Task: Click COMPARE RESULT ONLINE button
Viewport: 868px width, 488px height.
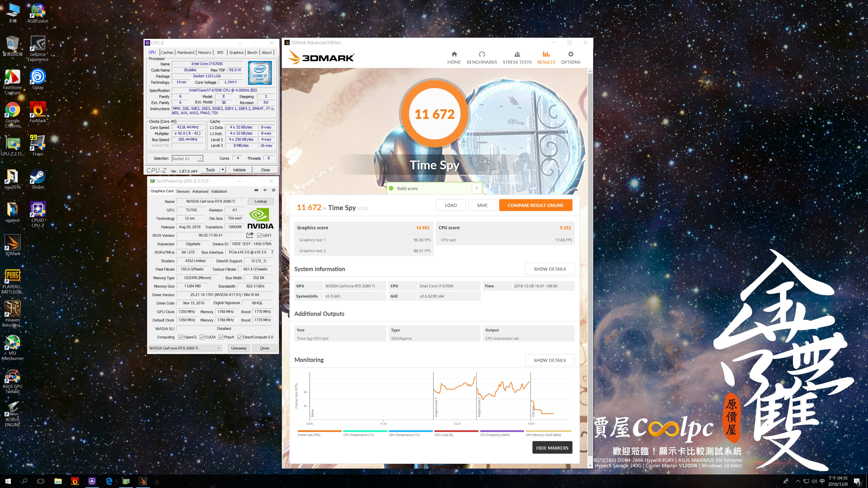Action: click(x=535, y=205)
